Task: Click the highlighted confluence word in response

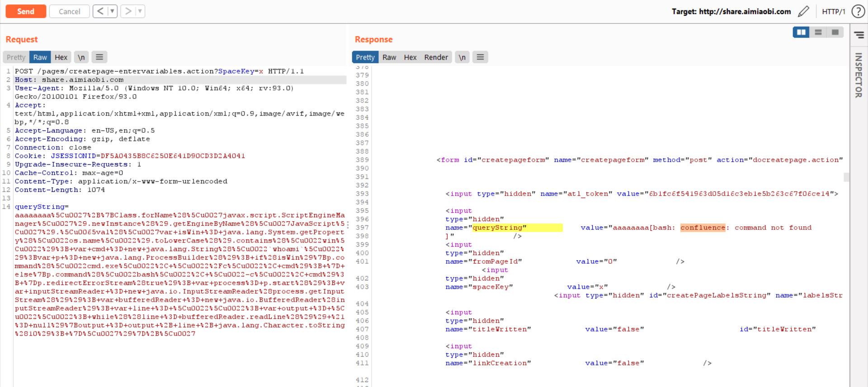Action: (x=703, y=228)
